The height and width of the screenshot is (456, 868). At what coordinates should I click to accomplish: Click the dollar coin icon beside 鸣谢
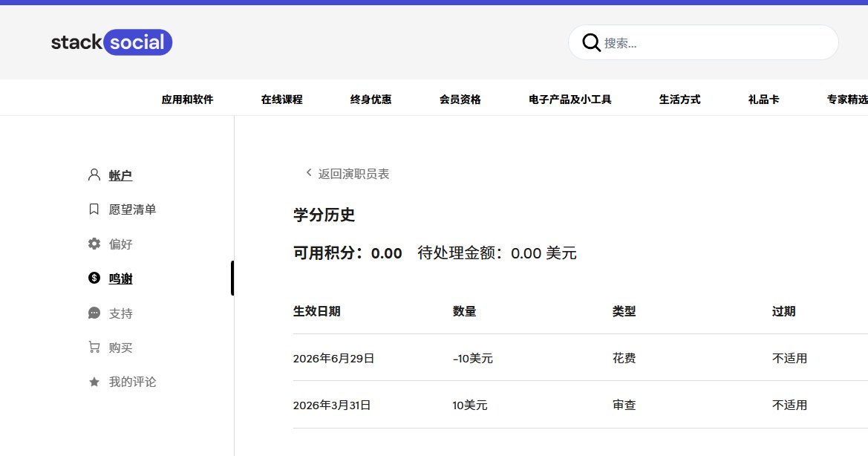94,278
